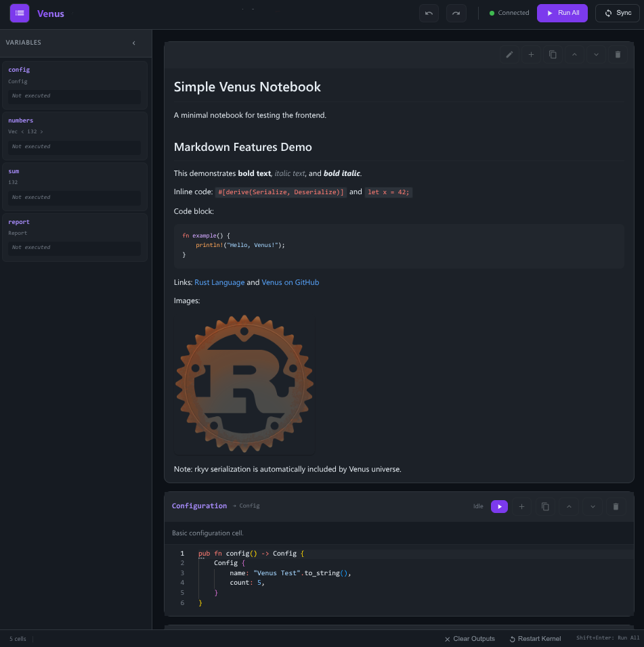Click the 'Simple Venus Notebook' heading
The image size is (644, 647).
point(247,87)
